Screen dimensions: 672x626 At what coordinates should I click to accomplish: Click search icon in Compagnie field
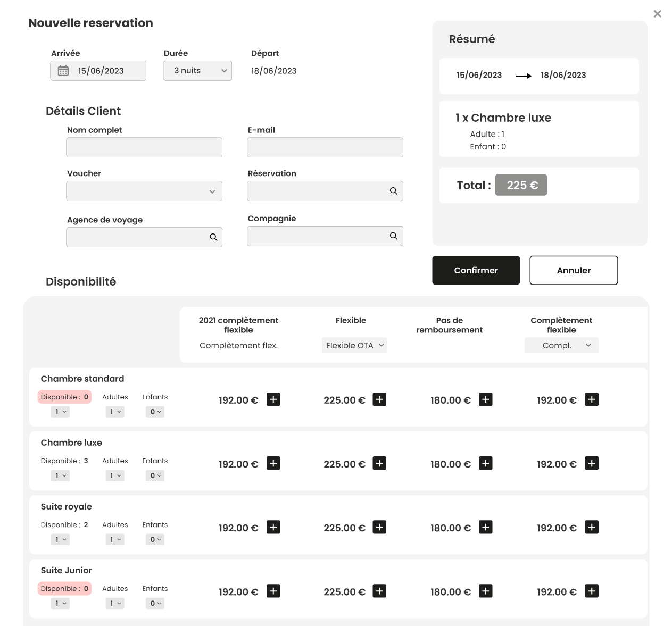[394, 236]
